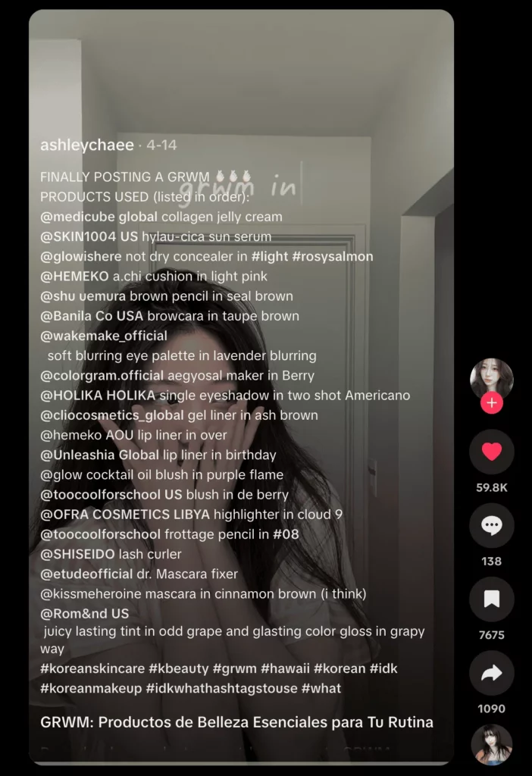
Task: Follow creator via red plus button
Action: 491,403
